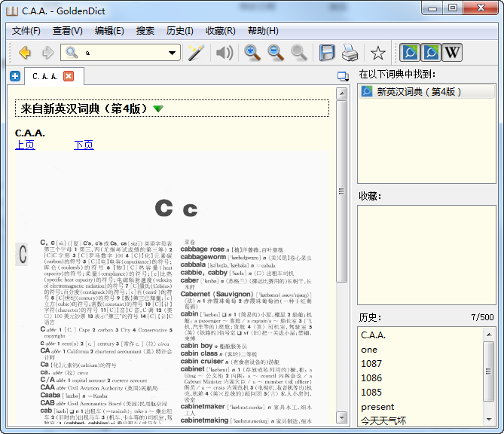Select history entry 1087
This screenshot has height=434, width=504.
point(371,364)
